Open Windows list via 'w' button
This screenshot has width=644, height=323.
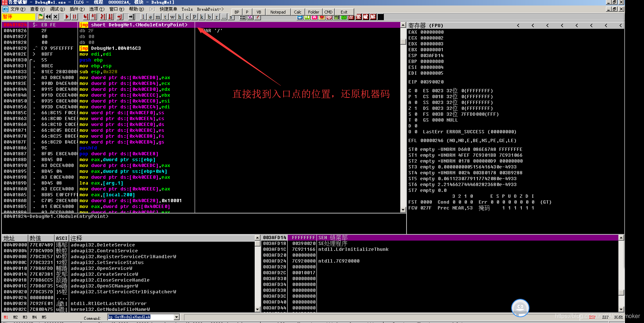pos(172,17)
